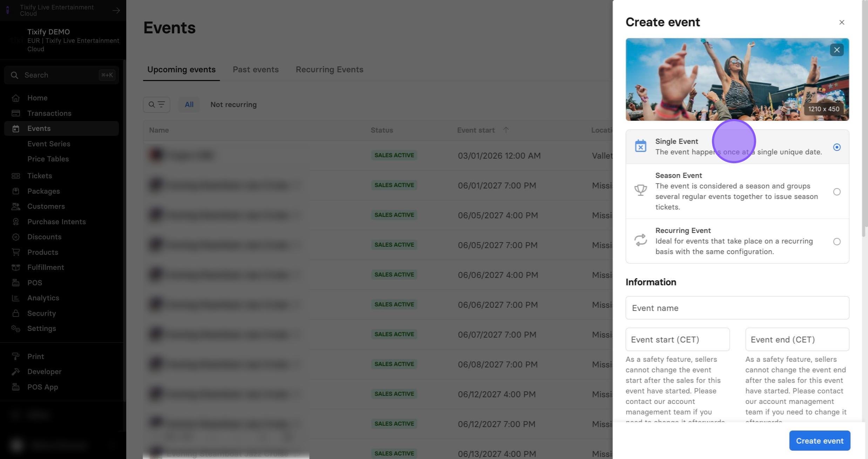Choose the Season Event radio option
868x459 pixels.
tap(836, 192)
